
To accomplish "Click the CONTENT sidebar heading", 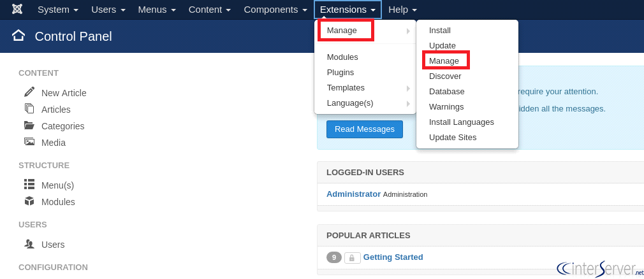I will [39, 73].
